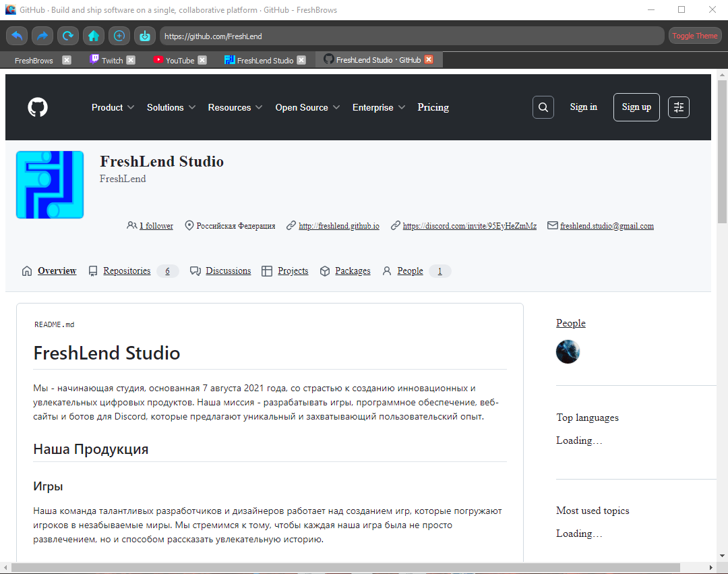Open the 1 follower link

click(x=156, y=226)
